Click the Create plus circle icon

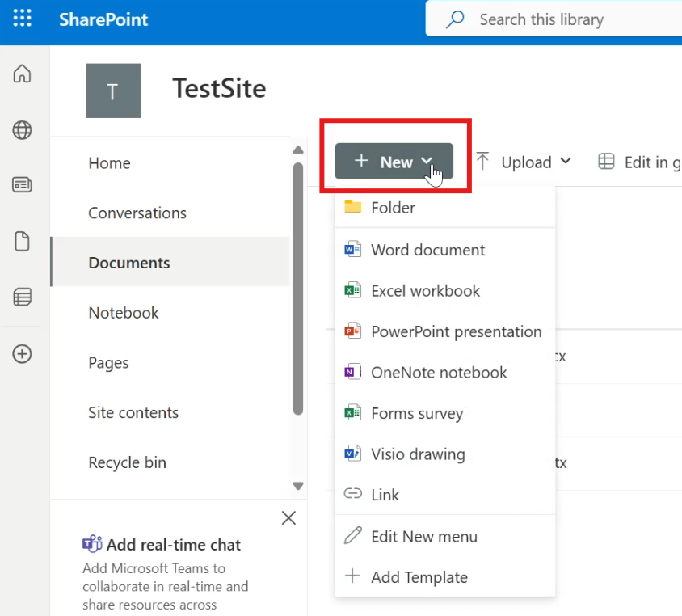(22, 354)
